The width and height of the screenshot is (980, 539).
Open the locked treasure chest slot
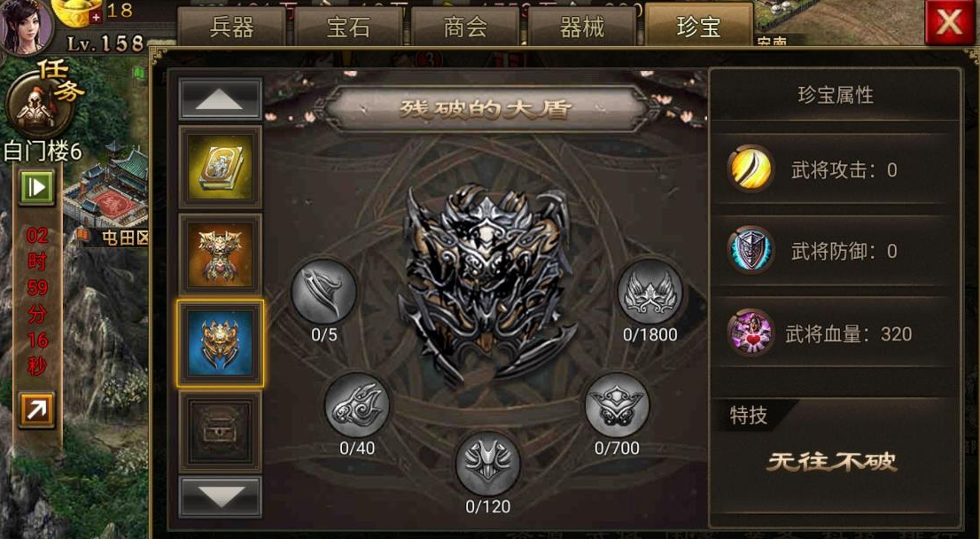tap(220, 431)
